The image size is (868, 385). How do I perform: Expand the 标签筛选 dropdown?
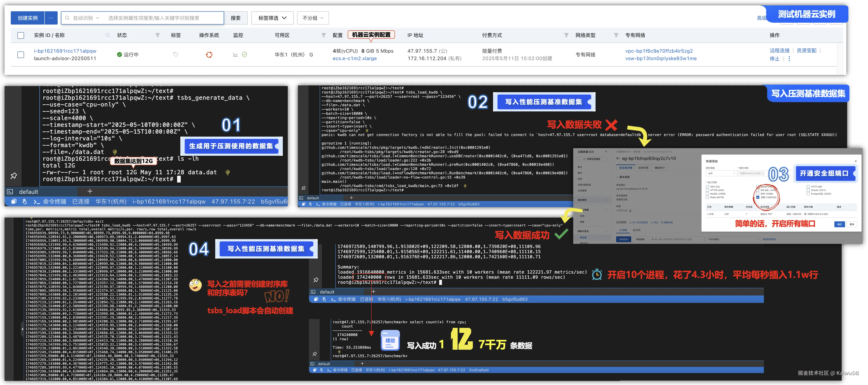point(272,18)
